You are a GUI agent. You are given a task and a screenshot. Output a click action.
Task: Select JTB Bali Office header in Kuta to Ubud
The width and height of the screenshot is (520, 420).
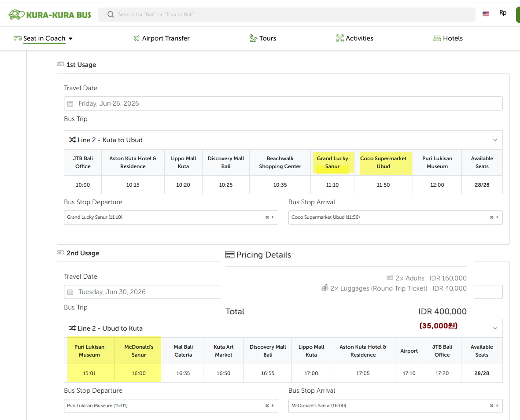tap(83, 162)
